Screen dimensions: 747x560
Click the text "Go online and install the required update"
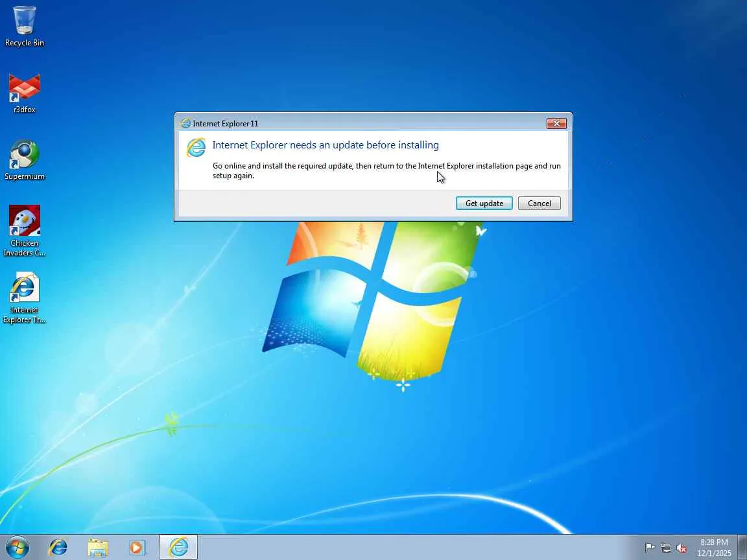(283, 166)
